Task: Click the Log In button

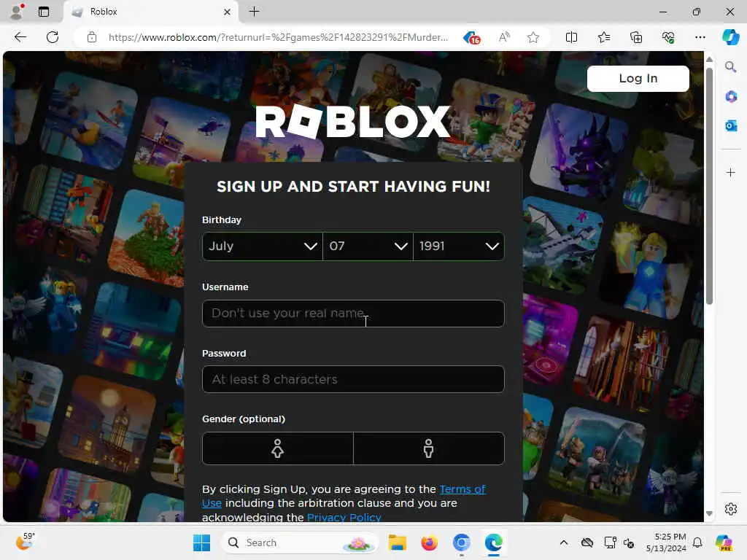Action: [638, 79]
